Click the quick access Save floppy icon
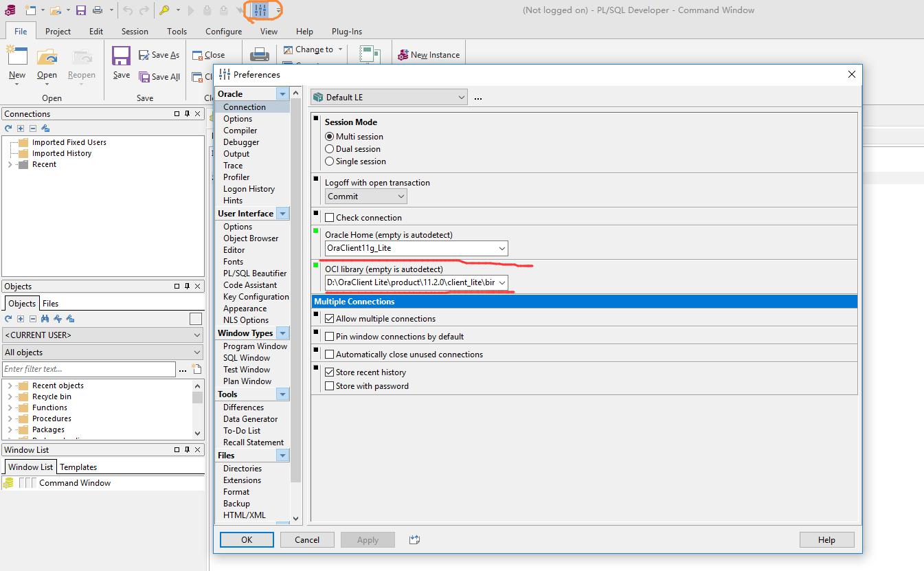924x571 pixels. tap(81, 10)
